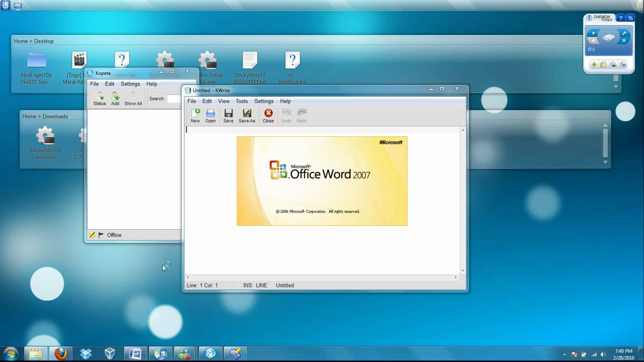Image resolution: width=644 pixels, height=362 pixels.
Task: Click the Office Word 2007 splash screen
Action: coord(322,181)
